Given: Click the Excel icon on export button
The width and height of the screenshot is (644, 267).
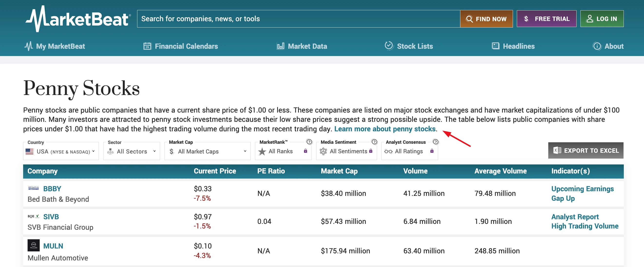Looking at the screenshot, I should click(557, 150).
